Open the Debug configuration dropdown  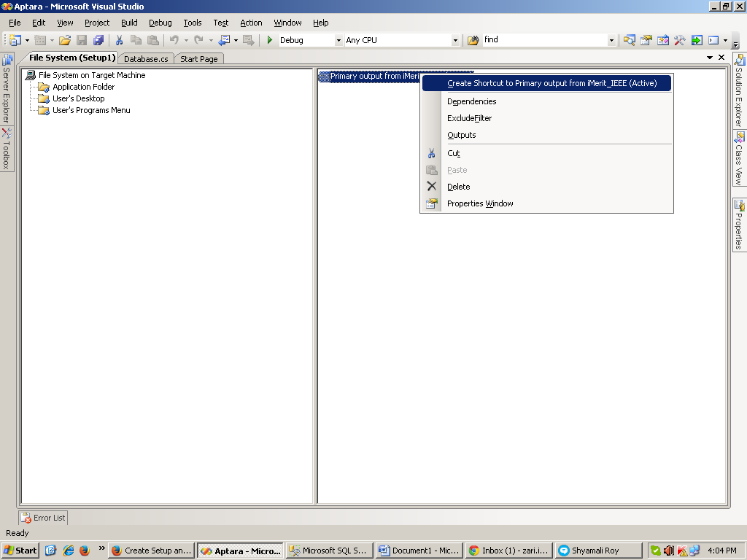coord(338,41)
